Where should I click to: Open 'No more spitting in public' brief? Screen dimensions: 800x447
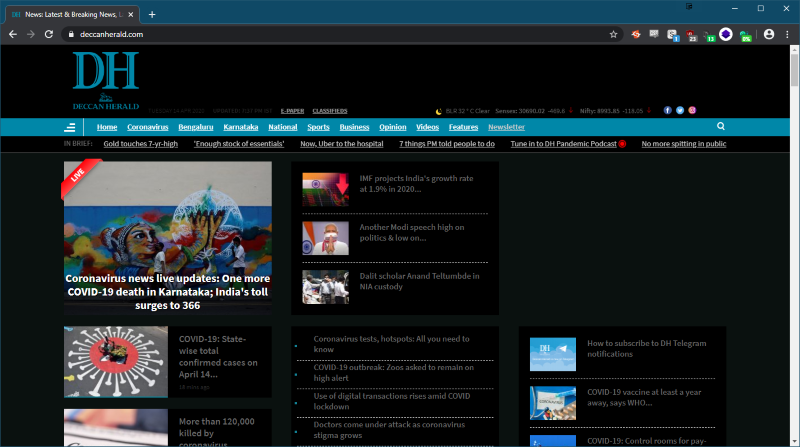pos(684,144)
